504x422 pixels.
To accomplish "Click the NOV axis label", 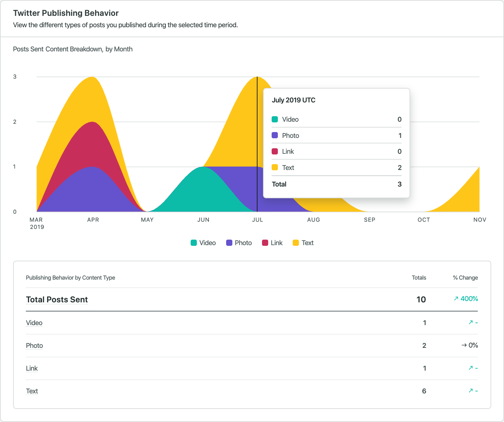I will click(x=480, y=220).
